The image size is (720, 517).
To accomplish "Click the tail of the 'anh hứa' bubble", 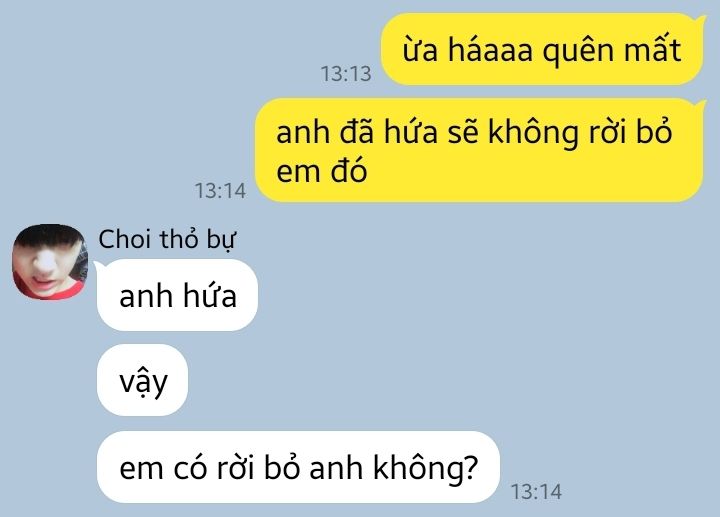I will [99, 266].
